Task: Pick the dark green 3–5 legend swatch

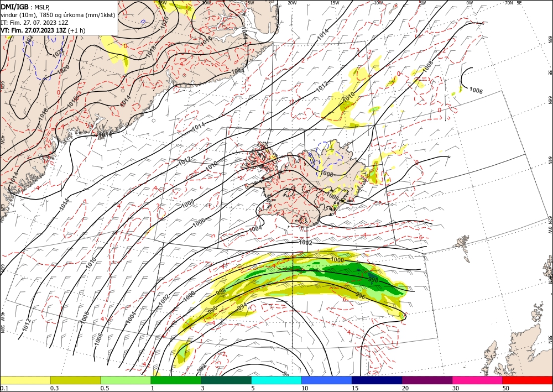Action: 226,380
